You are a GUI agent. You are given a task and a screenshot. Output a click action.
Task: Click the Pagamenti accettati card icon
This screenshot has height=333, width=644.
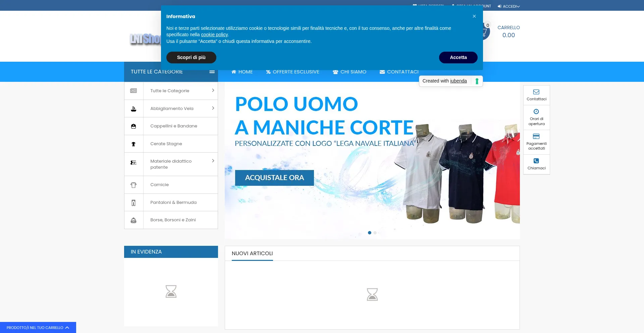536,136
